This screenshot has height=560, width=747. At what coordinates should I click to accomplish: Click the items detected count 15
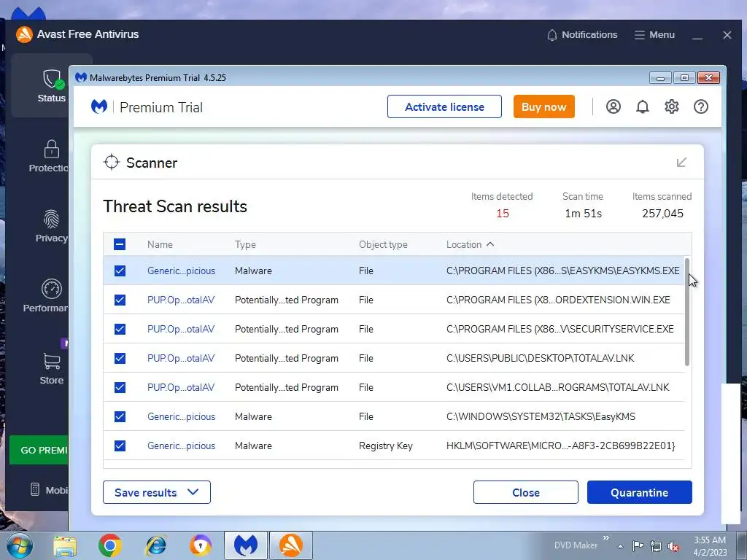(503, 214)
